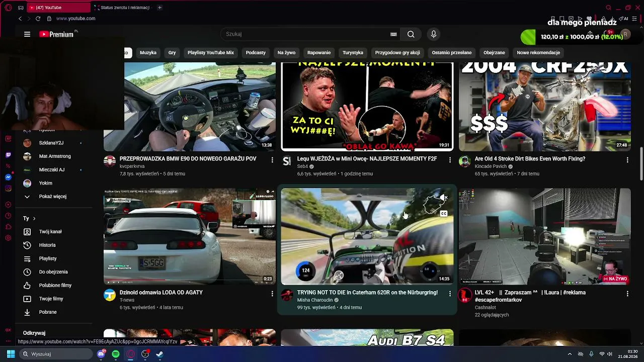Image resolution: width=644 pixels, height=362 pixels.
Task: Go to YouTube Premium home logo
Action: tap(56, 34)
